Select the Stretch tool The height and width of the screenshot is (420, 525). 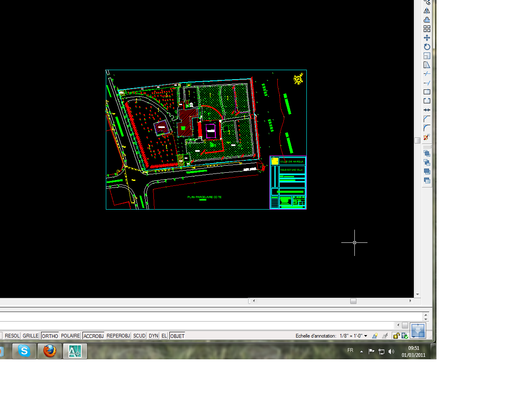[x=427, y=65]
